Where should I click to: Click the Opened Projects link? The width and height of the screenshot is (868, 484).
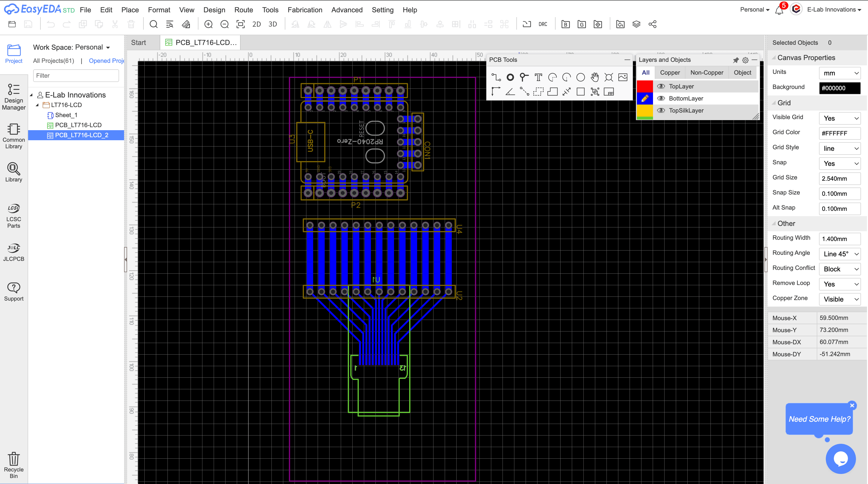click(x=106, y=61)
